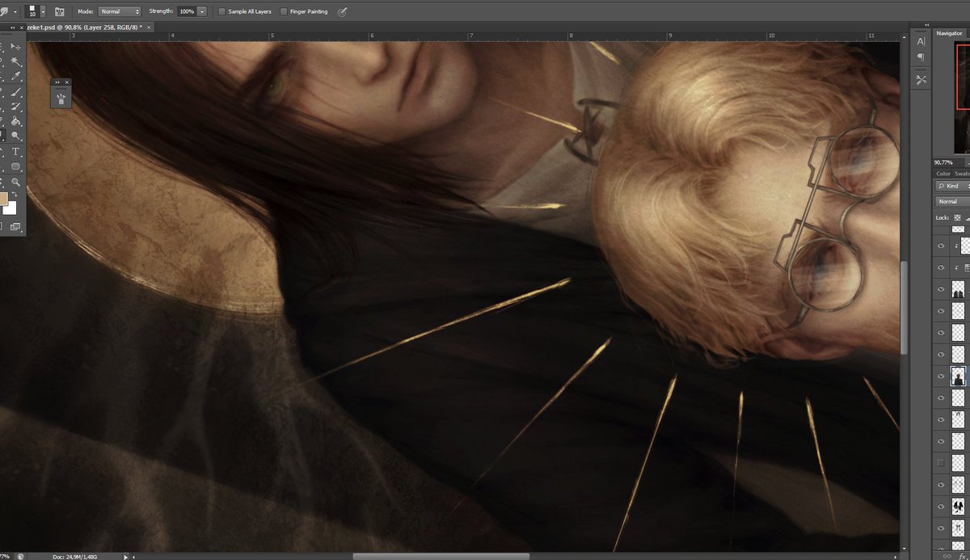Lock transparent pixels in Layers panel
This screenshot has width=970, height=560.
pyautogui.click(x=957, y=217)
